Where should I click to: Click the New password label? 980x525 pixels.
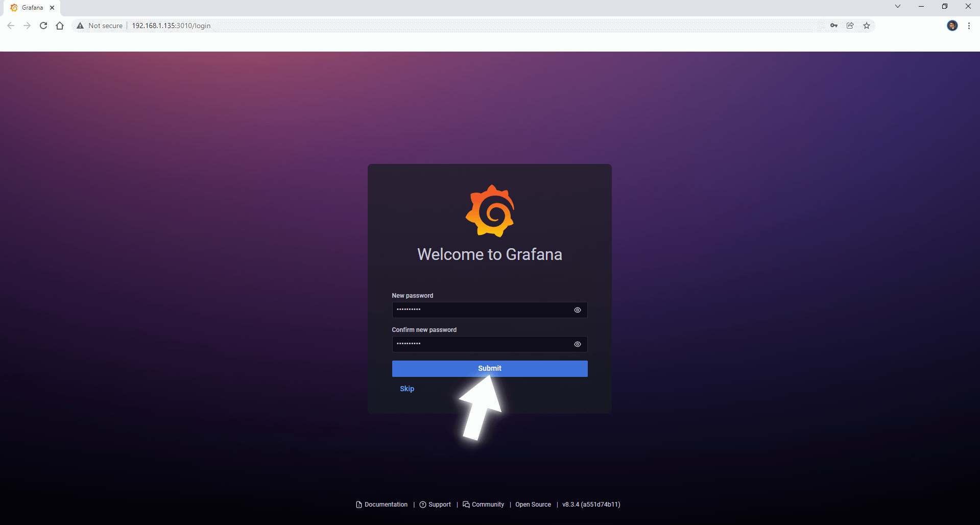tap(413, 296)
